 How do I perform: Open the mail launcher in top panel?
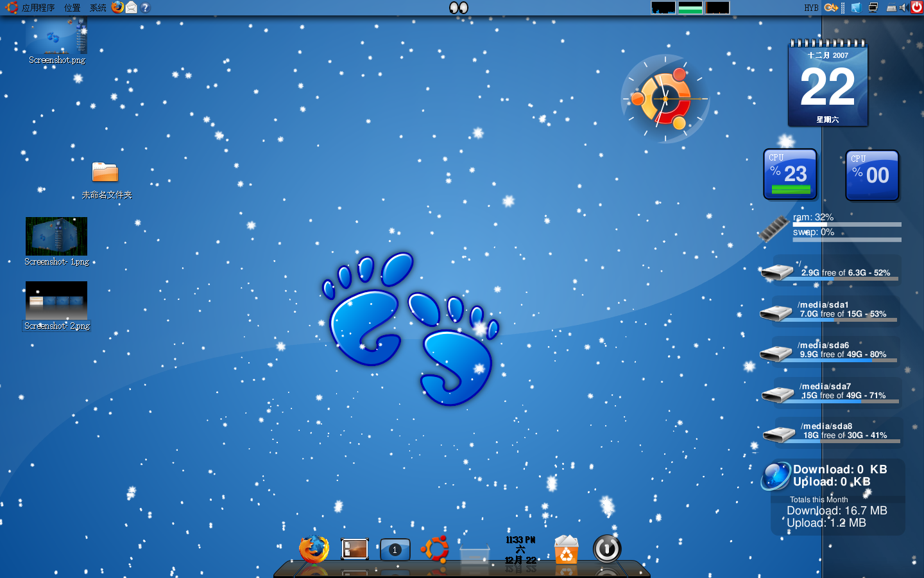(x=132, y=7)
